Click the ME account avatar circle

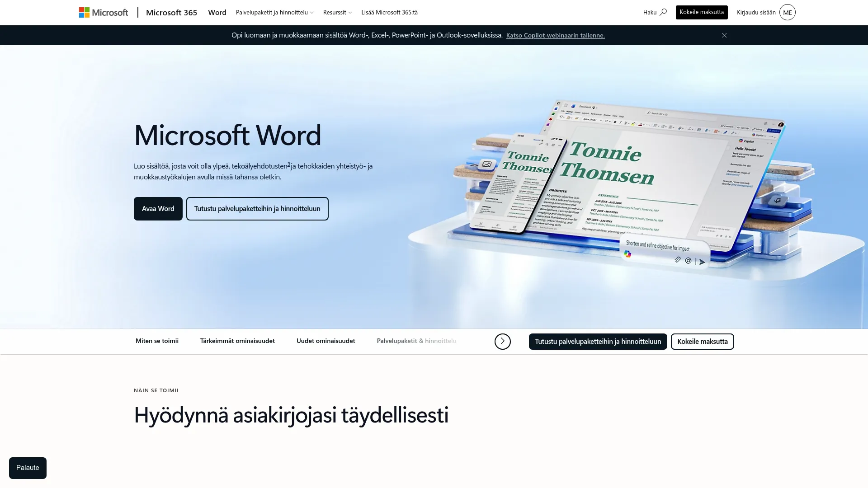pos(788,13)
